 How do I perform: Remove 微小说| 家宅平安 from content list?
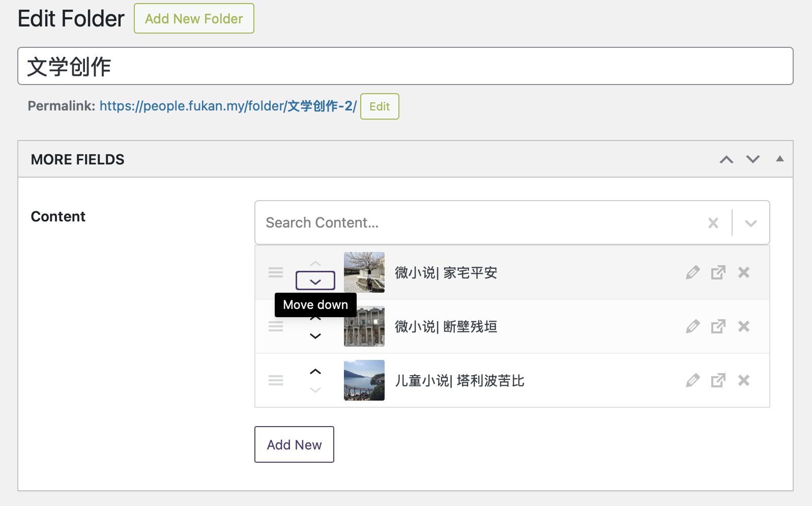pos(744,273)
